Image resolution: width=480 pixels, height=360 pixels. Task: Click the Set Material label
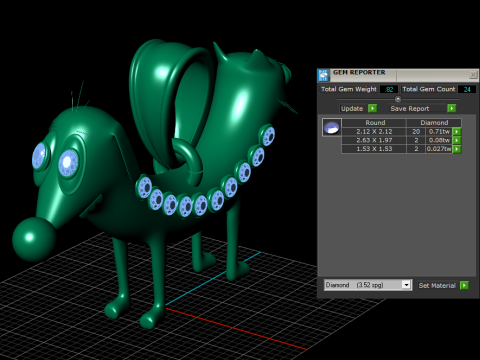(x=437, y=286)
